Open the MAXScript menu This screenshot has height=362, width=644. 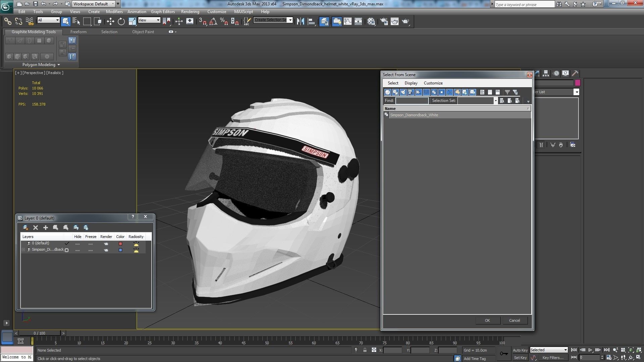pyautogui.click(x=243, y=11)
